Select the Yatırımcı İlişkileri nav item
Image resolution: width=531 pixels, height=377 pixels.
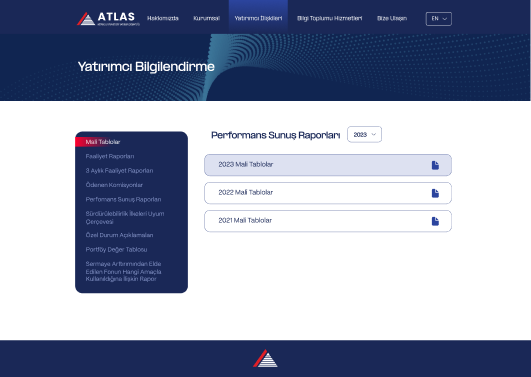(x=258, y=18)
